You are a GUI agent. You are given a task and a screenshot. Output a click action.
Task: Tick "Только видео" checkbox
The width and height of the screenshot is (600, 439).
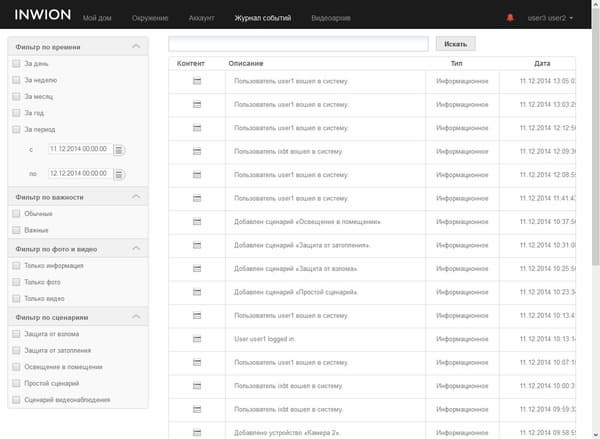click(16, 299)
